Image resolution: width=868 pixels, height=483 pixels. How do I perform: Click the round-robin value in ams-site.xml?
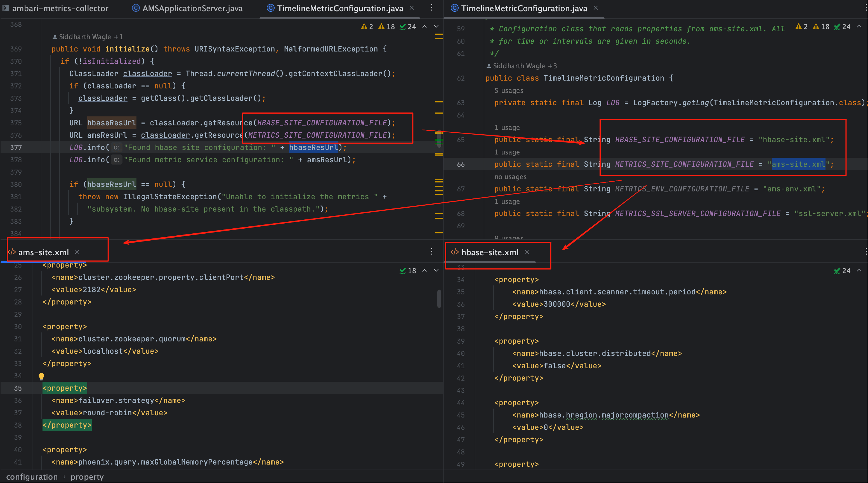pyautogui.click(x=107, y=413)
